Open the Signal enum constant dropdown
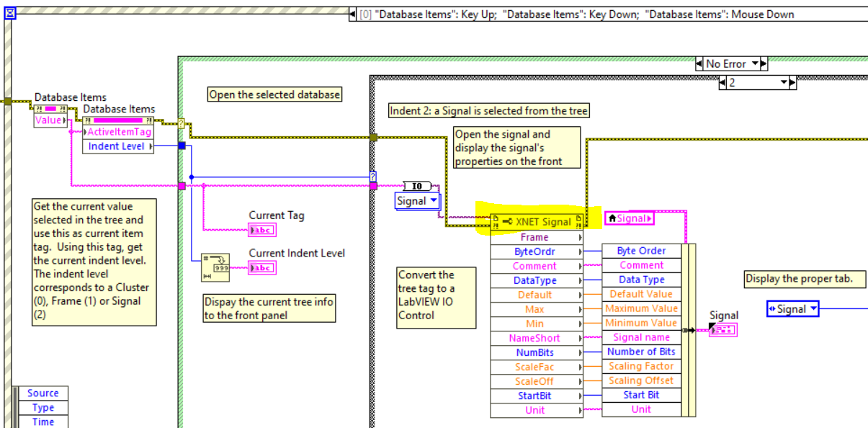This screenshot has height=428, width=868. (434, 201)
